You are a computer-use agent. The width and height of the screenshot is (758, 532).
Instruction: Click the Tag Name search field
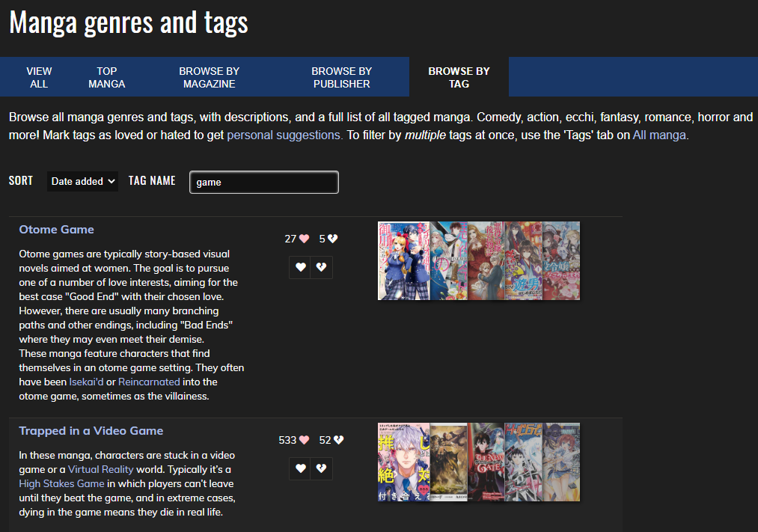[264, 182]
